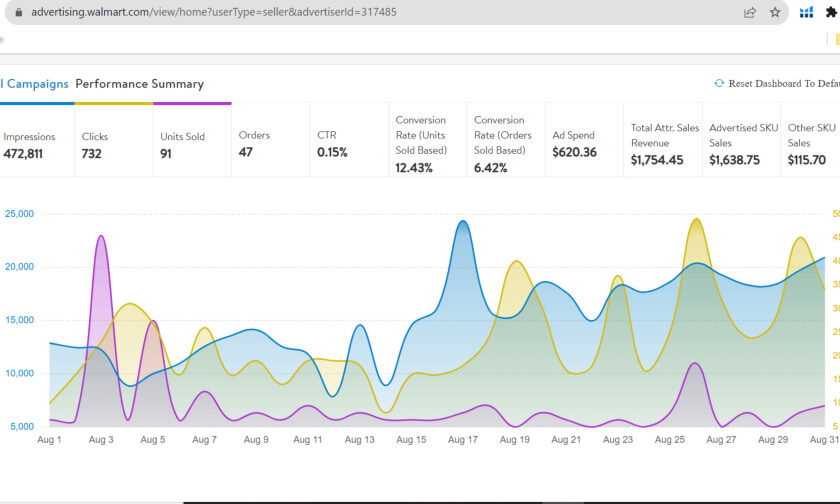Open the yellow bookmark folder icon
The height and width of the screenshot is (504, 840).
pos(836,40)
